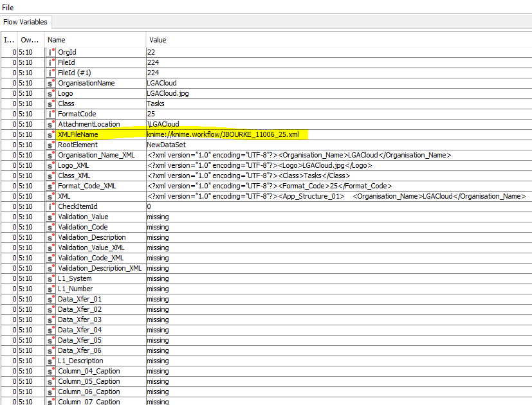Click the string icon beside L1_System

[x=51, y=278]
